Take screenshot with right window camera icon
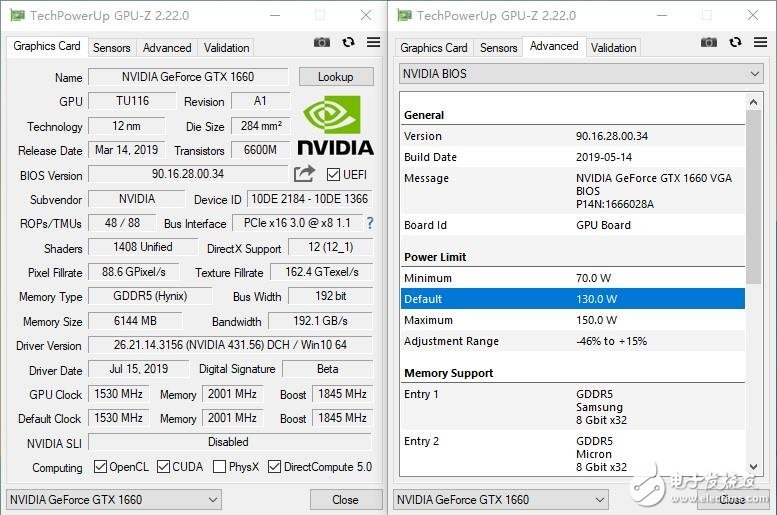This screenshot has width=777, height=515. tap(709, 43)
